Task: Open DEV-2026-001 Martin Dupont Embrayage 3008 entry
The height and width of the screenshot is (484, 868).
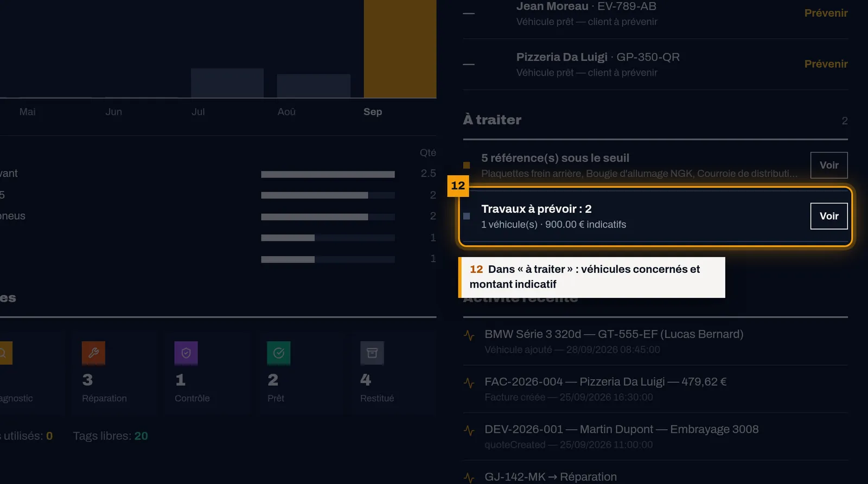Action: click(x=655, y=437)
